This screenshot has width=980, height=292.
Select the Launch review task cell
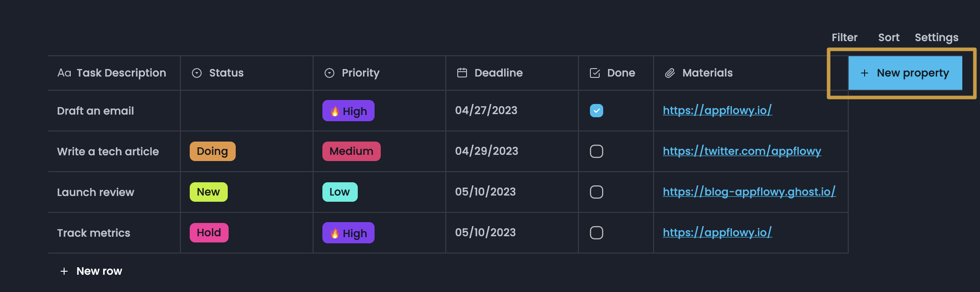[x=96, y=192]
